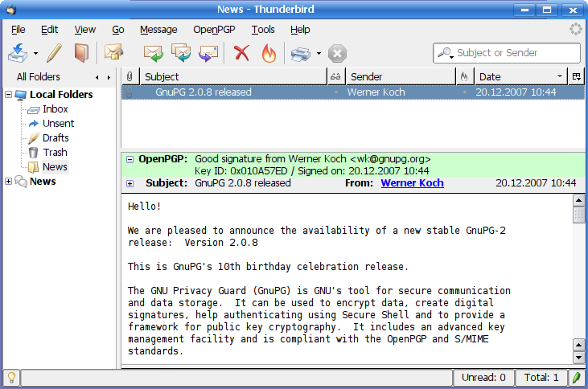The width and height of the screenshot is (588, 389).
Task: Open the Go menu
Action: tap(118, 29)
